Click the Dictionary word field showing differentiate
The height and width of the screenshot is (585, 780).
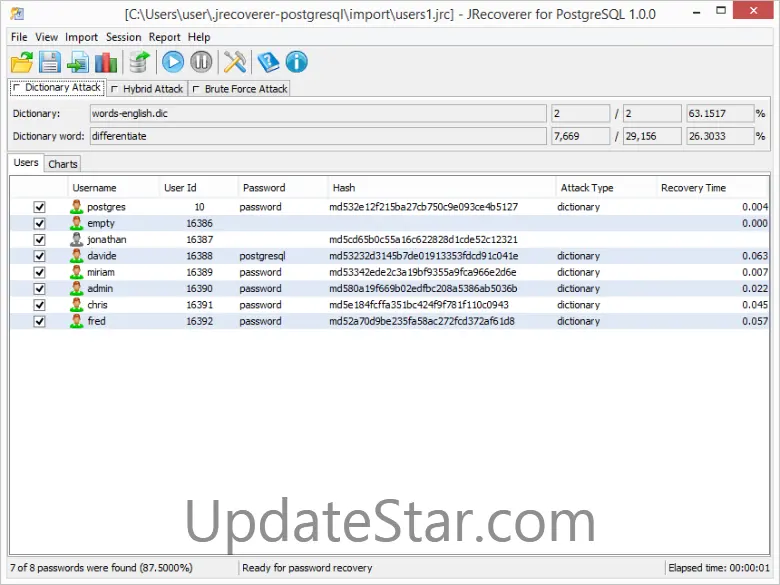318,136
